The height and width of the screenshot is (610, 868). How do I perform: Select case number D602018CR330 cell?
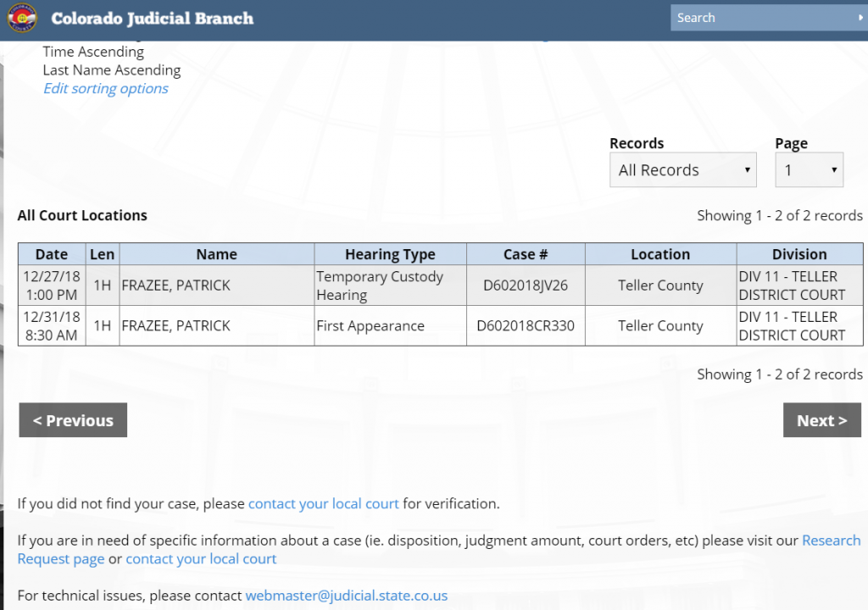pos(525,326)
